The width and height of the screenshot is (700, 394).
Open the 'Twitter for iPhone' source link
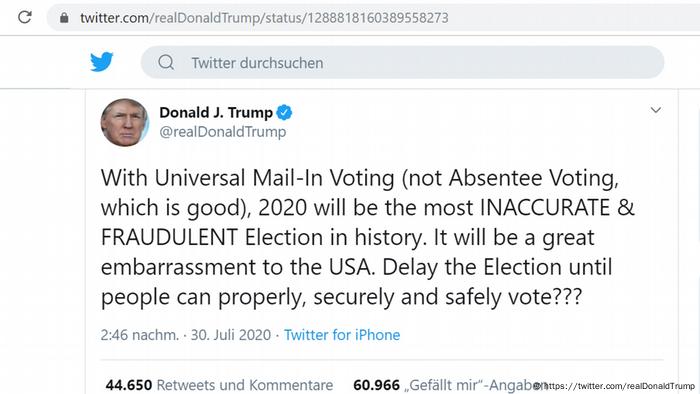(x=342, y=335)
